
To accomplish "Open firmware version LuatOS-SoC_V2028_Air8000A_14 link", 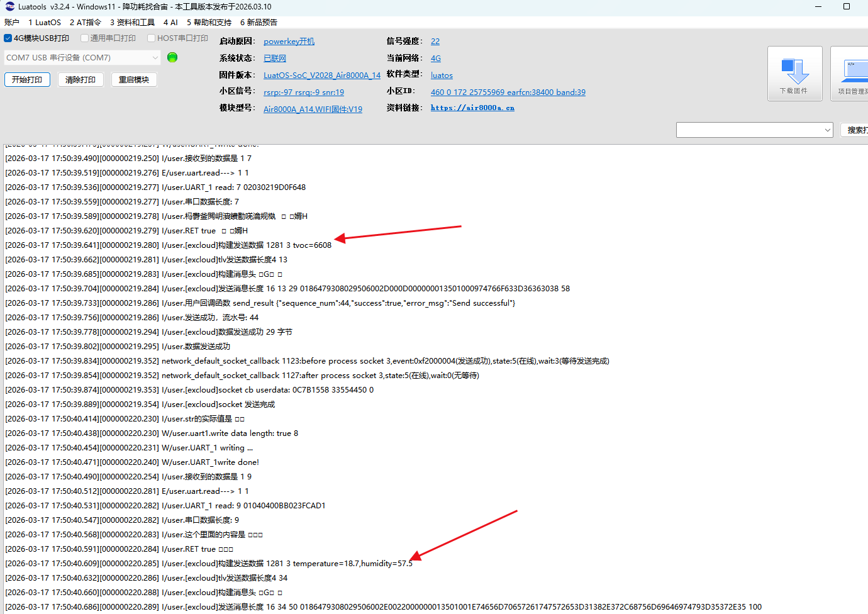I will [322, 75].
